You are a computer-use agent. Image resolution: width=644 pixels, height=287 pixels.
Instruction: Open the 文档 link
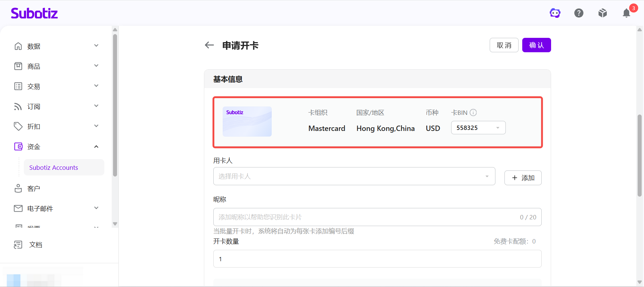point(36,245)
